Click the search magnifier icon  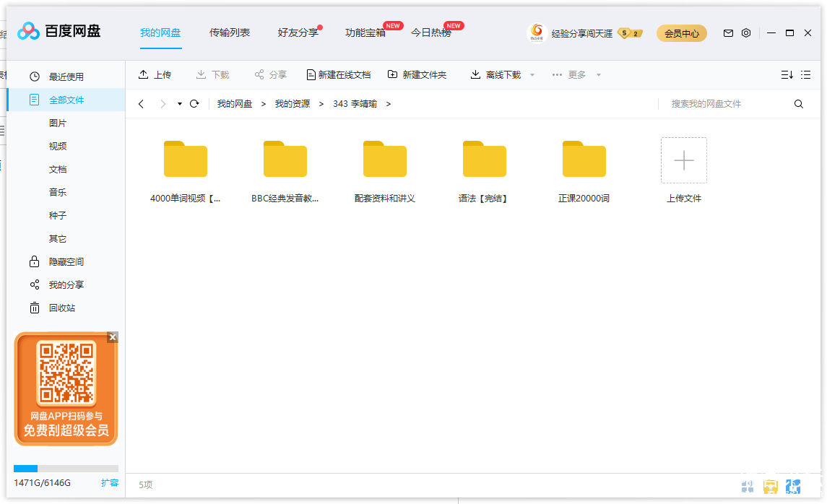(798, 104)
